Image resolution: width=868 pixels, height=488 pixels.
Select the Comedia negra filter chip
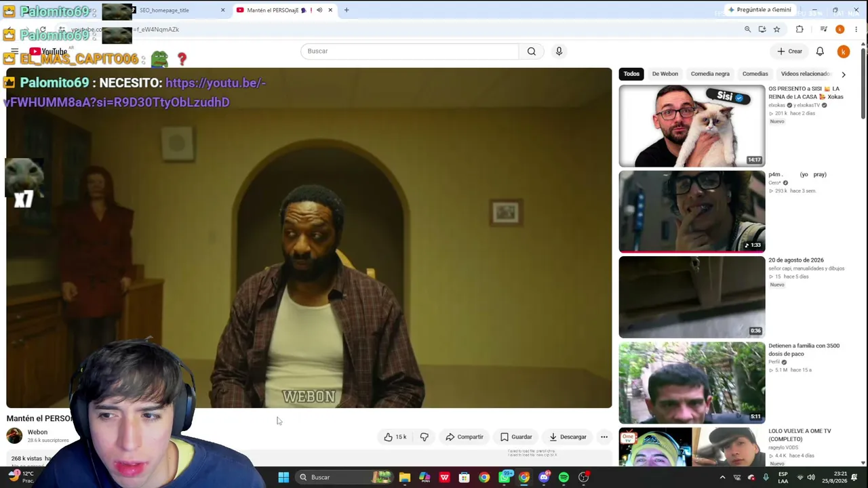710,74
